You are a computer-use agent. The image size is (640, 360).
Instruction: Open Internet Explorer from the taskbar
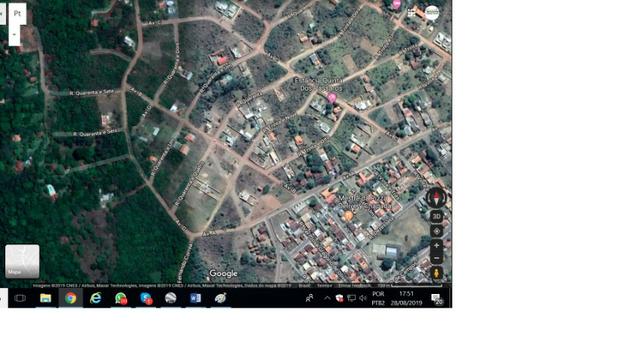tap(96, 298)
